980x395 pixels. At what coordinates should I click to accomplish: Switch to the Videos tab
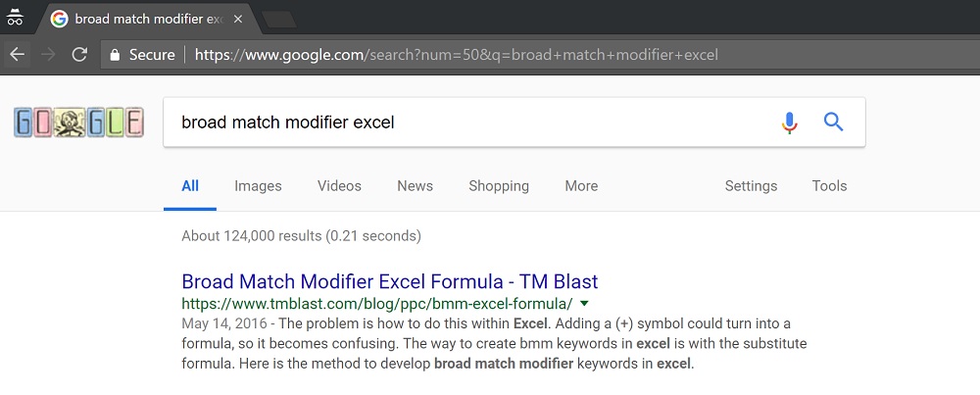click(339, 185)
